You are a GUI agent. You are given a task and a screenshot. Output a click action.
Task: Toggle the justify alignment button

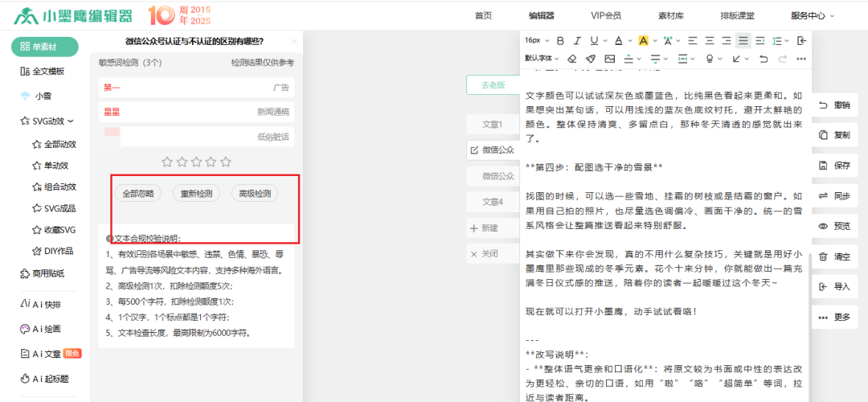[x=743, y=40]
